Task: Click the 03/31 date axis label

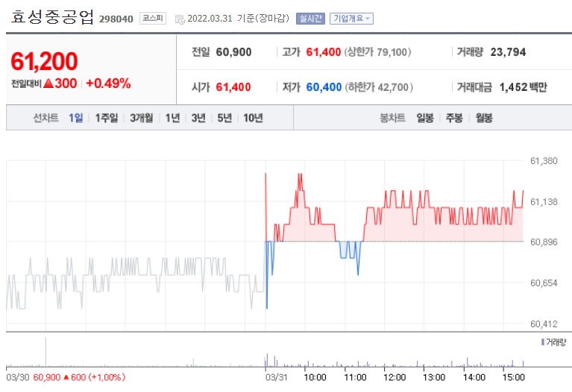Action: [276, 377]
